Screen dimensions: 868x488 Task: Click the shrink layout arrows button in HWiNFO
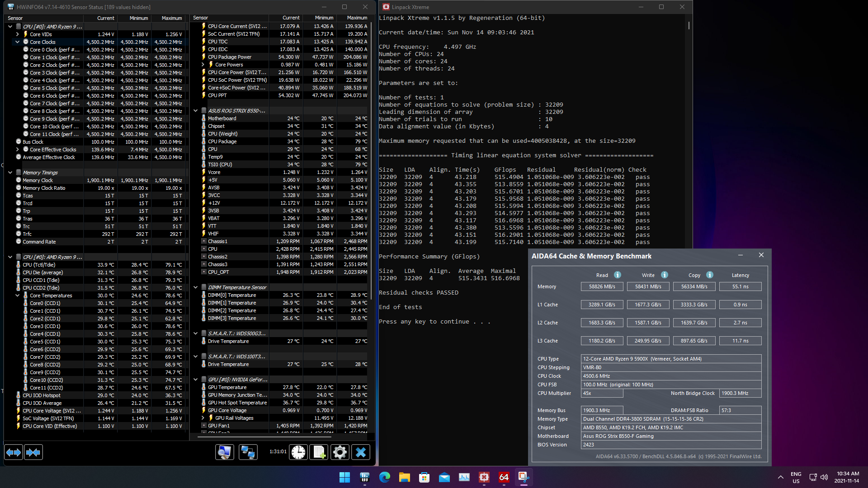point(33,452)
